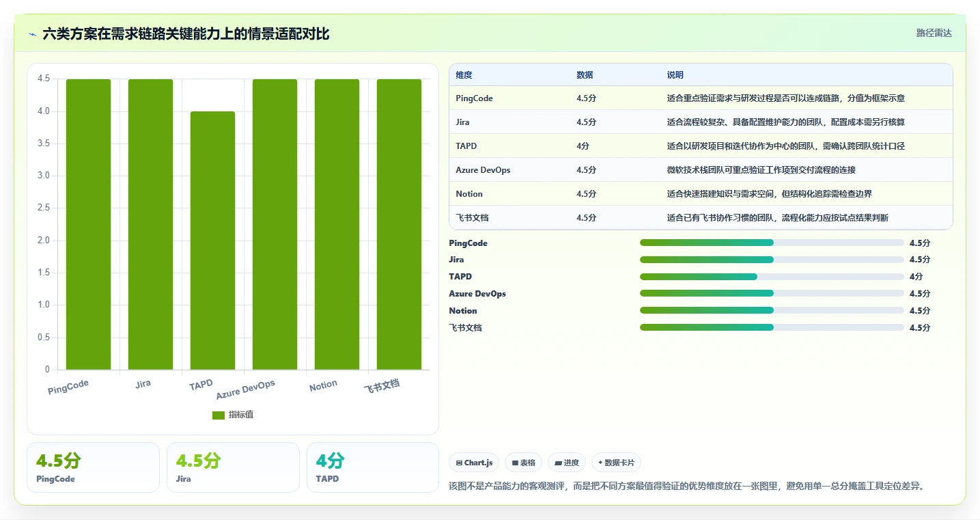
Task: Click the Azure DevOps chart bar
Action: pyautogui.click(x=275, y=224)
